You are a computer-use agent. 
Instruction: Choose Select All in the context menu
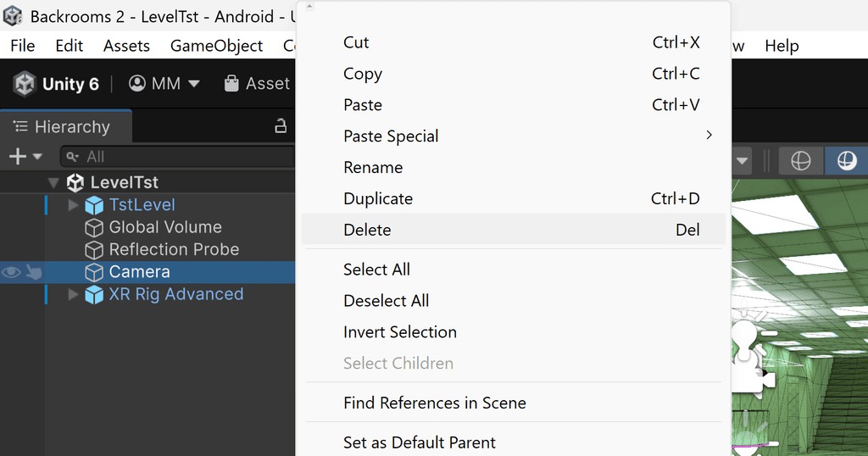pos(513,270)
